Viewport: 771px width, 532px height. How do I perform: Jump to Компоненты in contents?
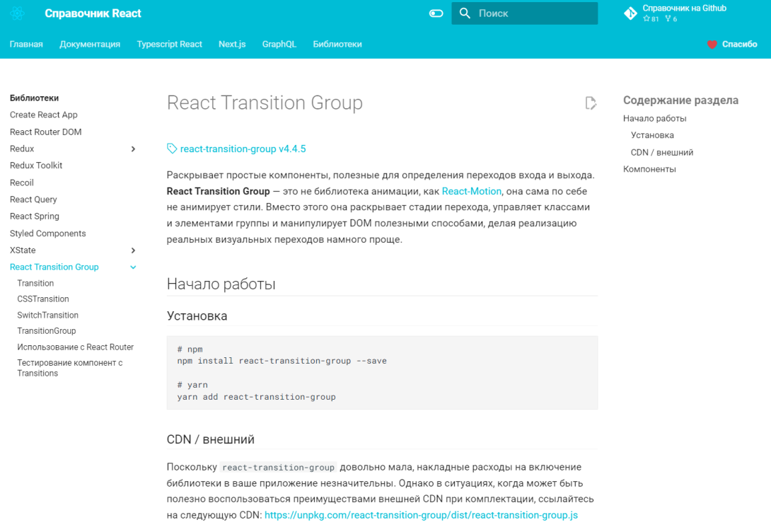pyautogui.click(x=649, y=169)
